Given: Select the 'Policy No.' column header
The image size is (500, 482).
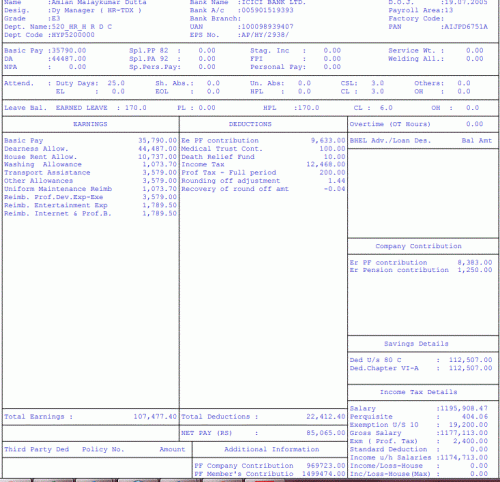Looking at the screenshot, I should click(103, 449).
